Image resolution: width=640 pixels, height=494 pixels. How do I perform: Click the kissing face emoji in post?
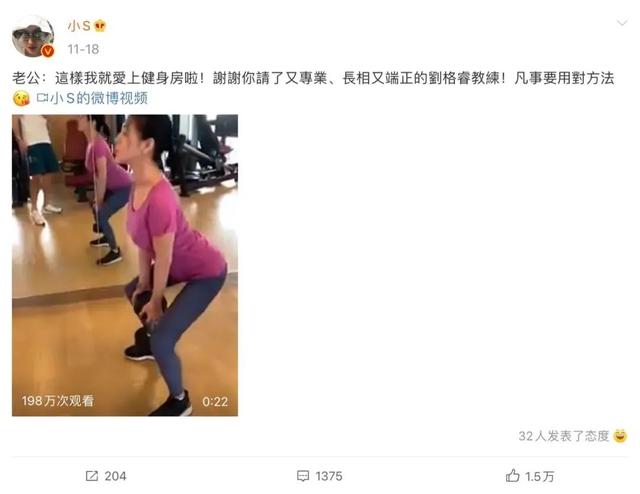click(x=21, y=99)
